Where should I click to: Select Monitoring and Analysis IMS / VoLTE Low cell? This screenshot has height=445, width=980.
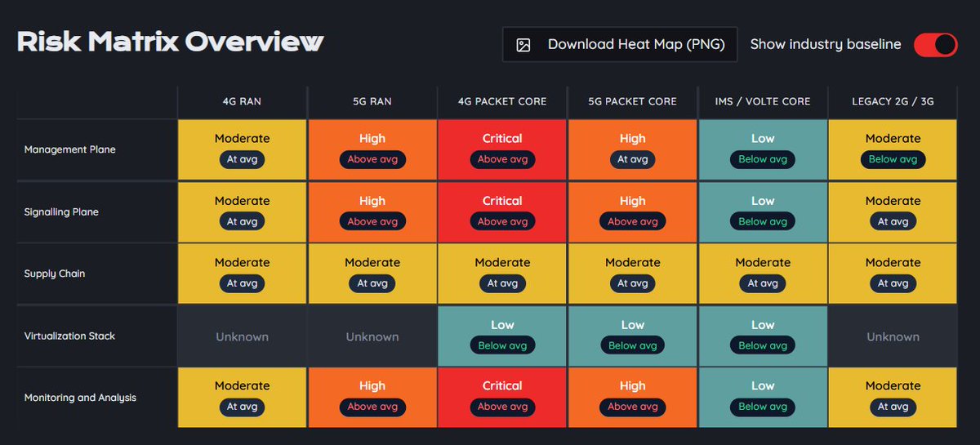click(x=763, y=398)
